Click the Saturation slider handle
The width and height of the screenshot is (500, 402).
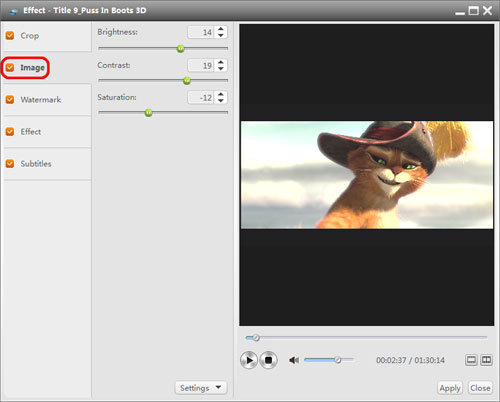148,113
